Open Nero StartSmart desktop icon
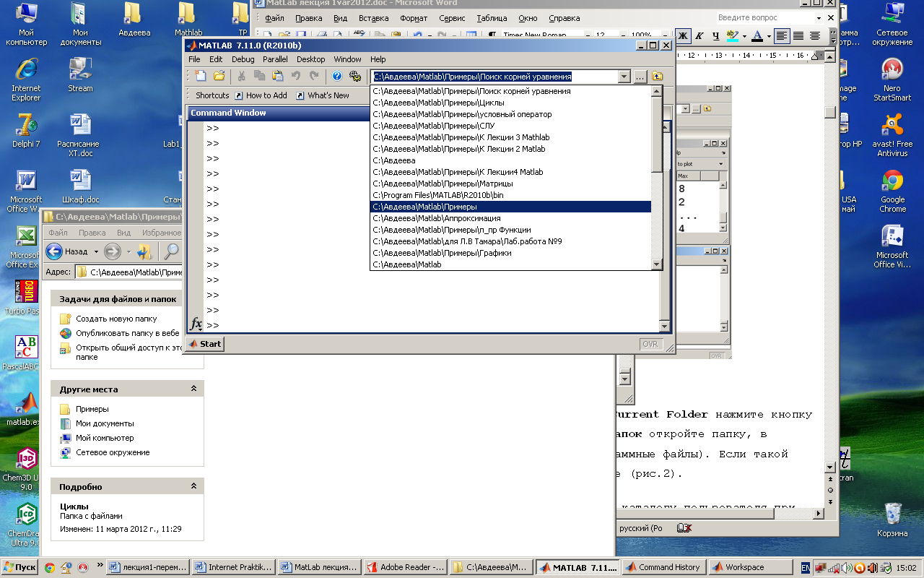Screen dimensions: 924x578 [x=892, y=80]
